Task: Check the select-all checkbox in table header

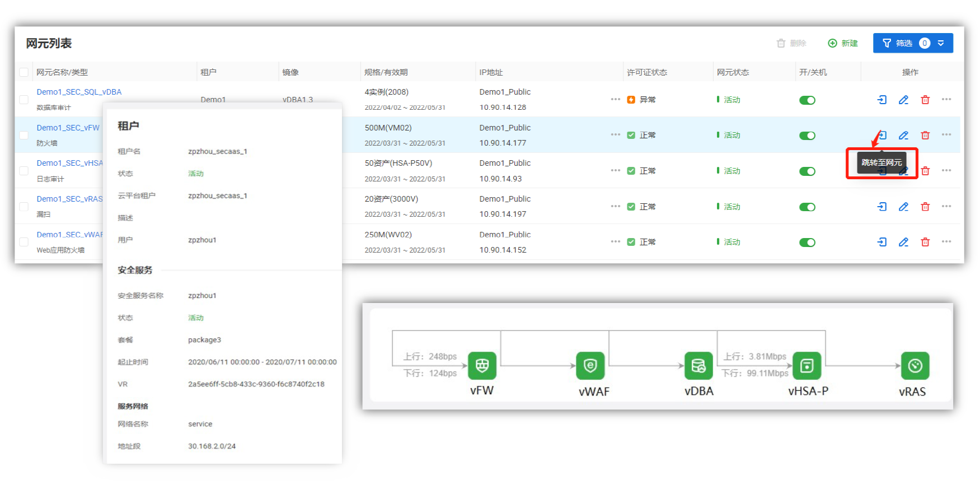Action: point(24,72)
